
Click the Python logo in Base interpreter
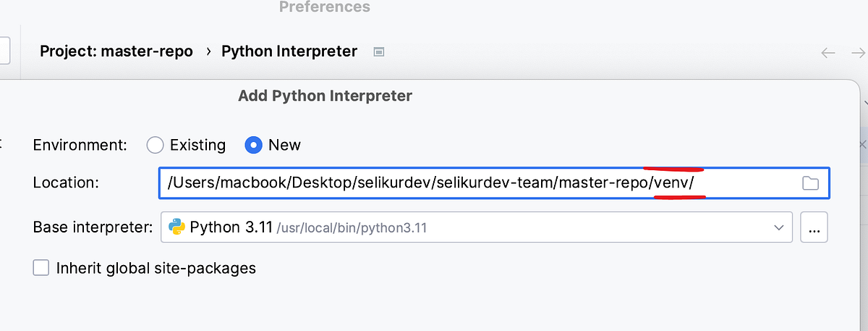pos(176,227)
